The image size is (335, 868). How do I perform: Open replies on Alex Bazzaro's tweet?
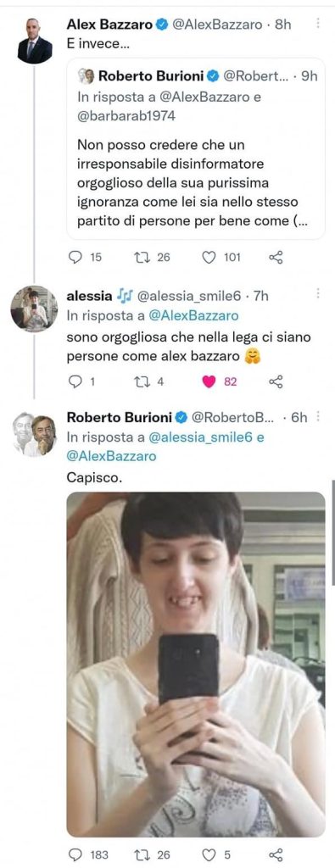(x=87, y=257)
